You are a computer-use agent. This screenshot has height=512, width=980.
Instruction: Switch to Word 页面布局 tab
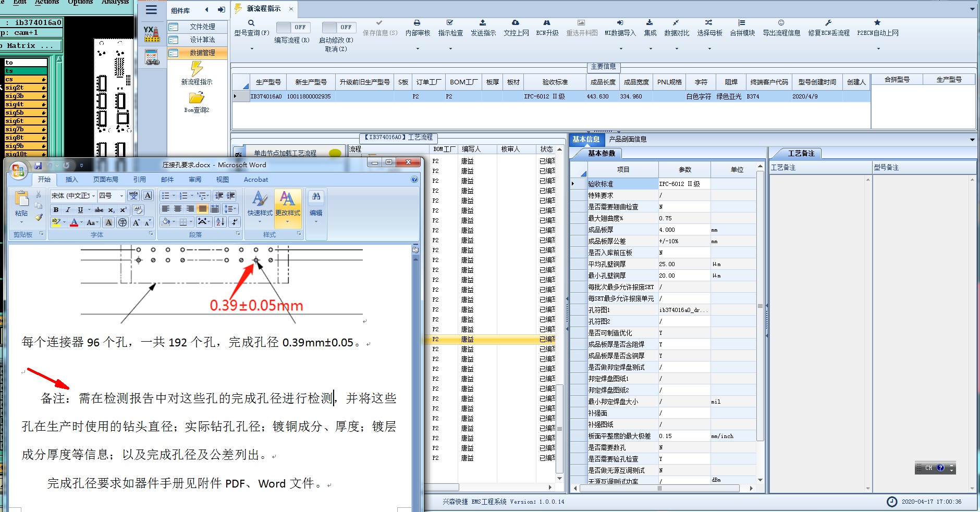click(106, 180)
